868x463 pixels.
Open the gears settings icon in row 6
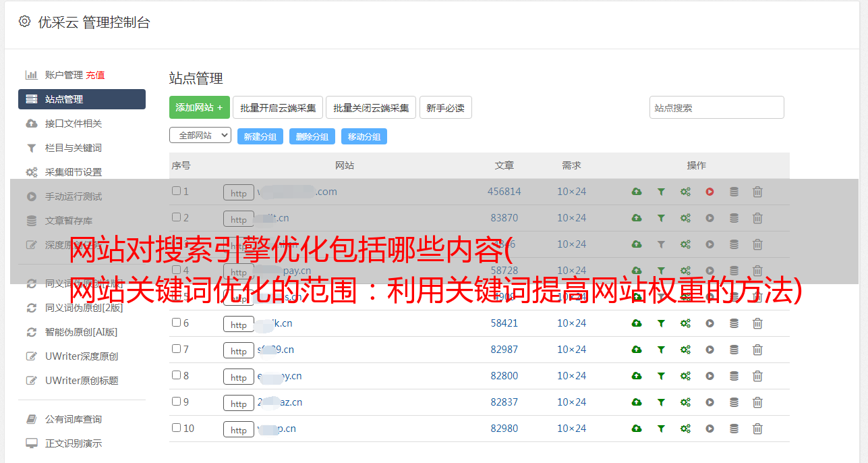[x=685, y=323]
